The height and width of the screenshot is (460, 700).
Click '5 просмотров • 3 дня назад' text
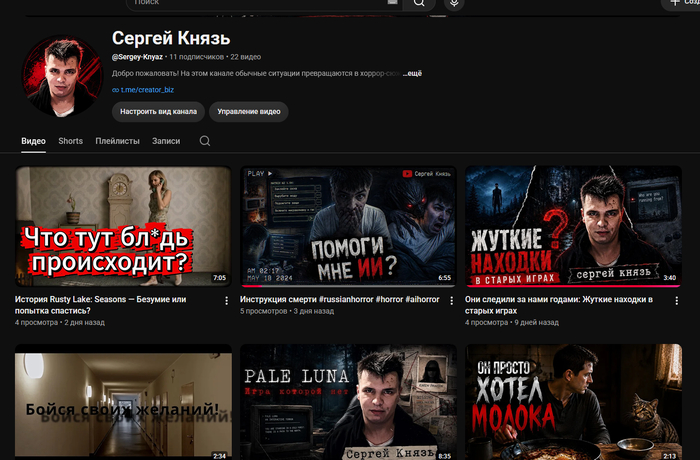(287, 311)
